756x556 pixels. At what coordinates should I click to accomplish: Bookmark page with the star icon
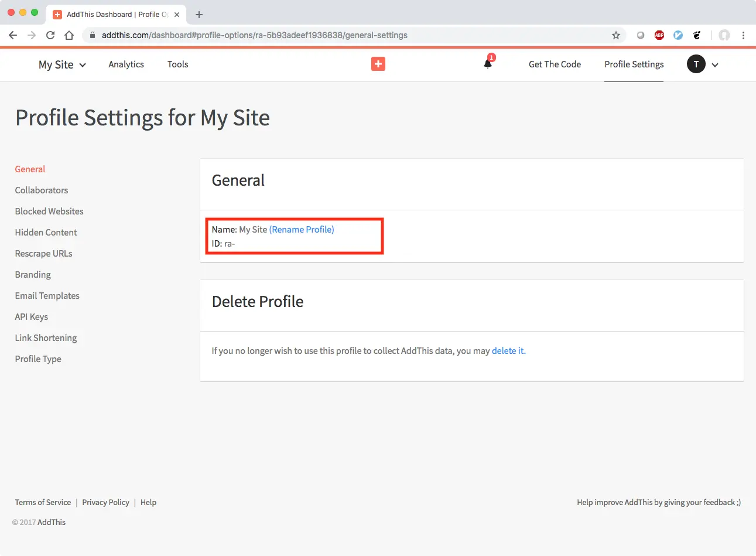coord(616,35)
